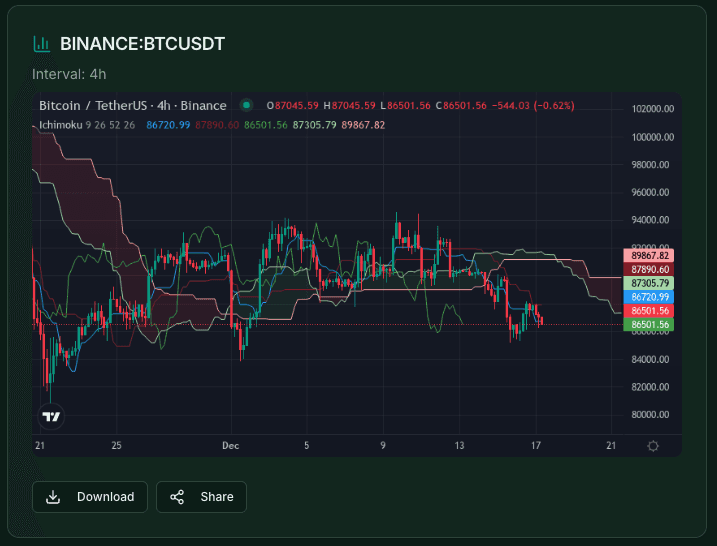Image resolution: width=717 pixels, height=546 pixels.
Task: Click the share nodes icon
Action: 177,497
